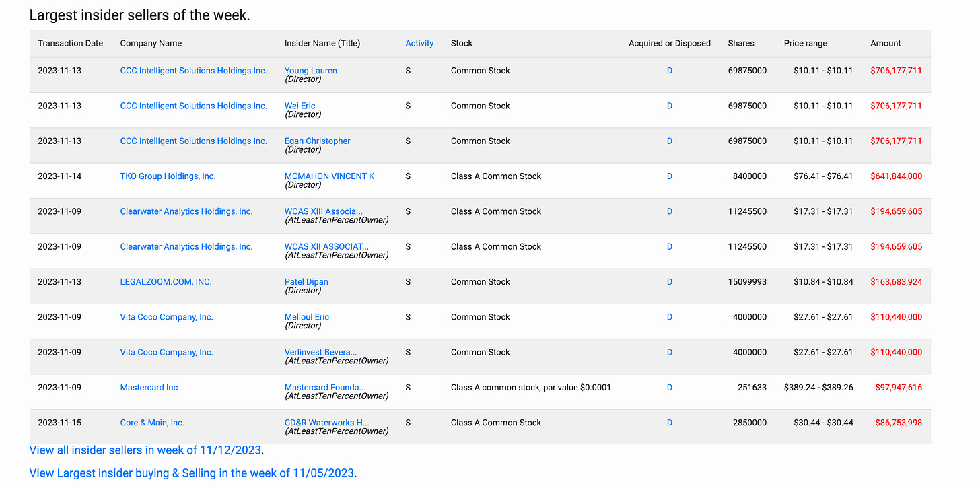Open Core & Main, Inc. company link
Viewport: 980px width, 488px height.
tap(152, 423)
